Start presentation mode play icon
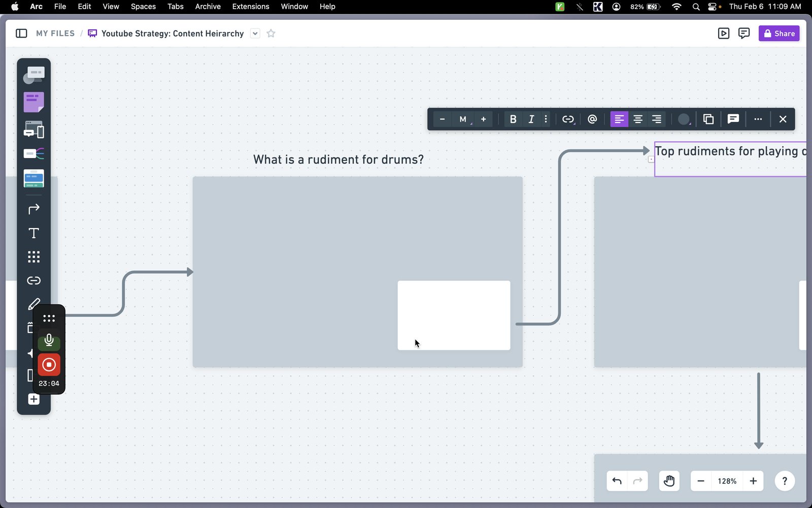812x508 pixels. (724, 34)
